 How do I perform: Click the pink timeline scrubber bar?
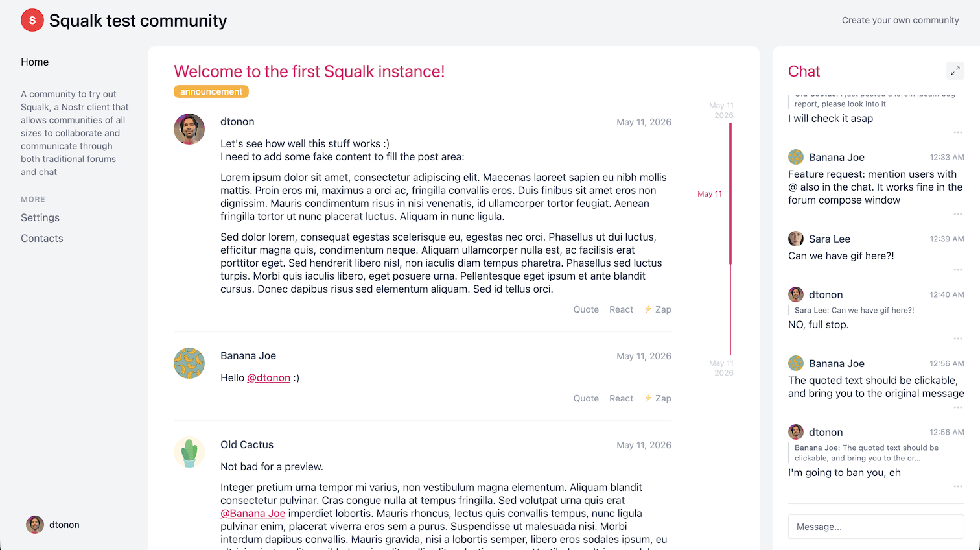730,193
